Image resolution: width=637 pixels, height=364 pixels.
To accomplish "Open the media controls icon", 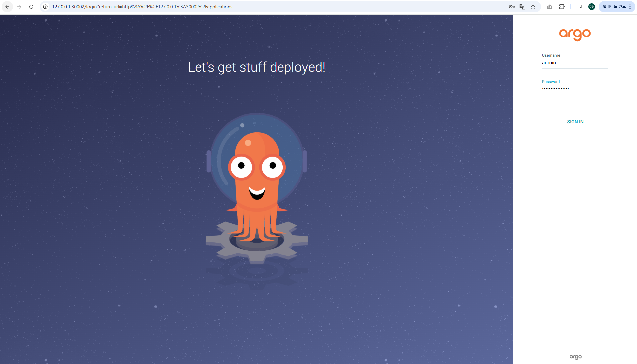I will coord(580,7).
